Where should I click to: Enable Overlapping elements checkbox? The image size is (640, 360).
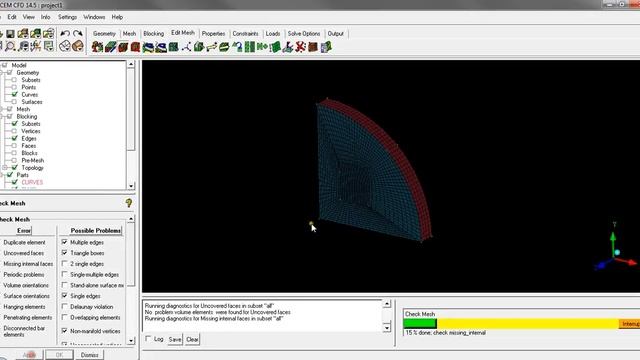(x=64, y=317)
